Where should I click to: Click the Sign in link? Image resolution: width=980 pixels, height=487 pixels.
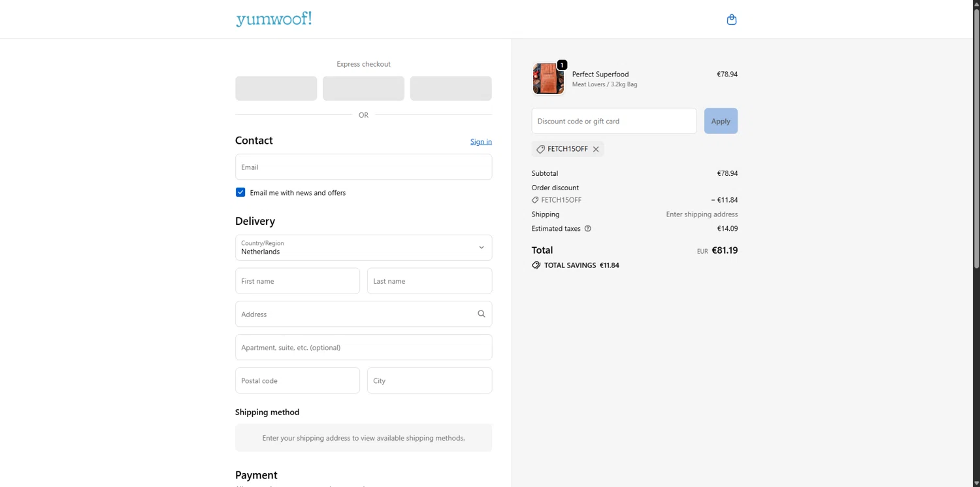click(481, 142)
